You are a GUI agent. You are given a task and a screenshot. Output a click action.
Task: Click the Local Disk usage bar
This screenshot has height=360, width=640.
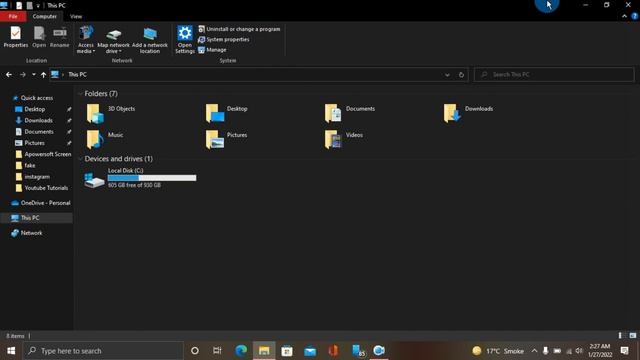[x=152, y=178]
